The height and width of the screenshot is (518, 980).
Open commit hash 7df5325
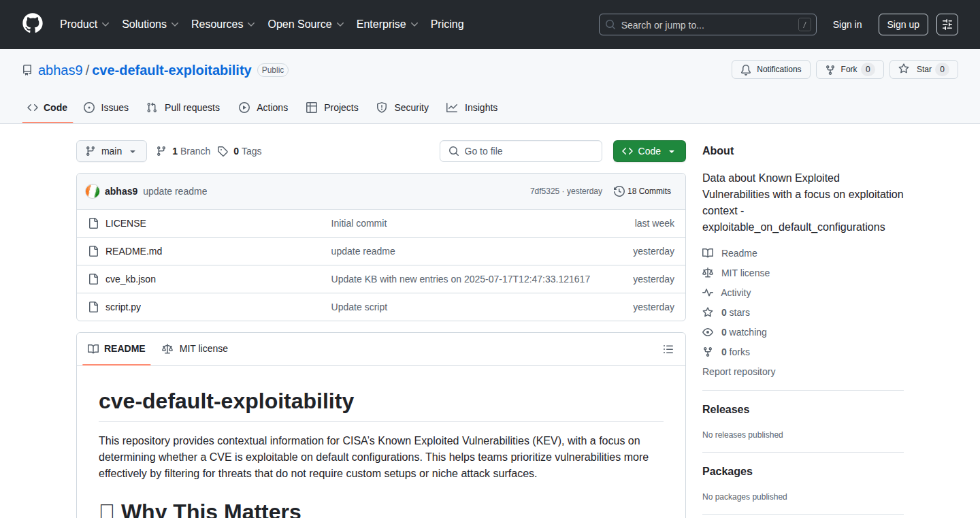point(544,191)
